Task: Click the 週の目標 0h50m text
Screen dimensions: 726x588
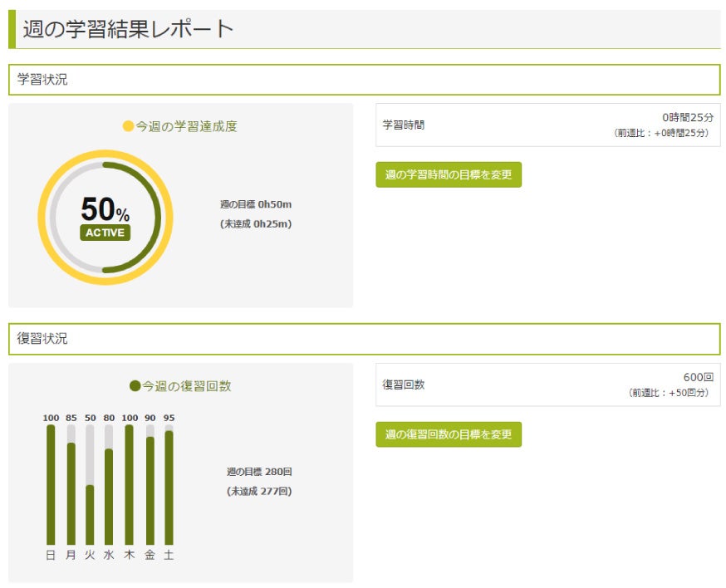Action: click(256, 204)
